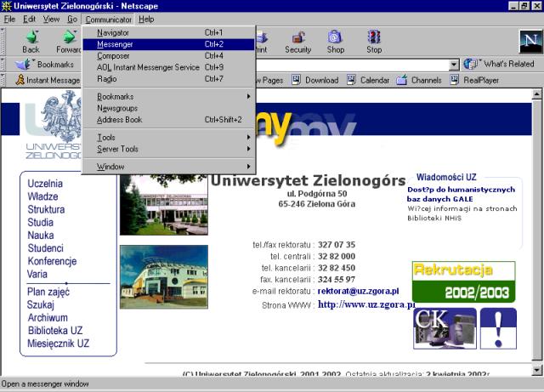Choose Composer in the Communicator menu
Screen dimensions: 544x392
pyautogui.click(x=169, y=55)
